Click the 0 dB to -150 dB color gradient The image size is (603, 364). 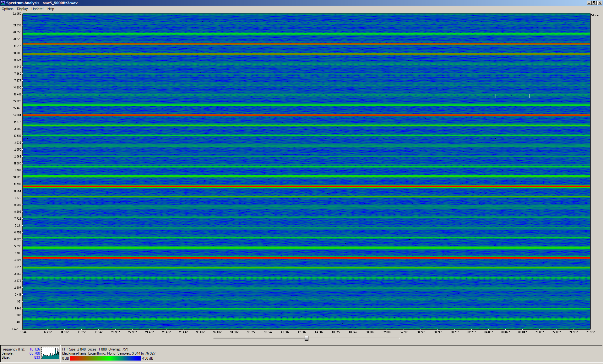(105, 358)
